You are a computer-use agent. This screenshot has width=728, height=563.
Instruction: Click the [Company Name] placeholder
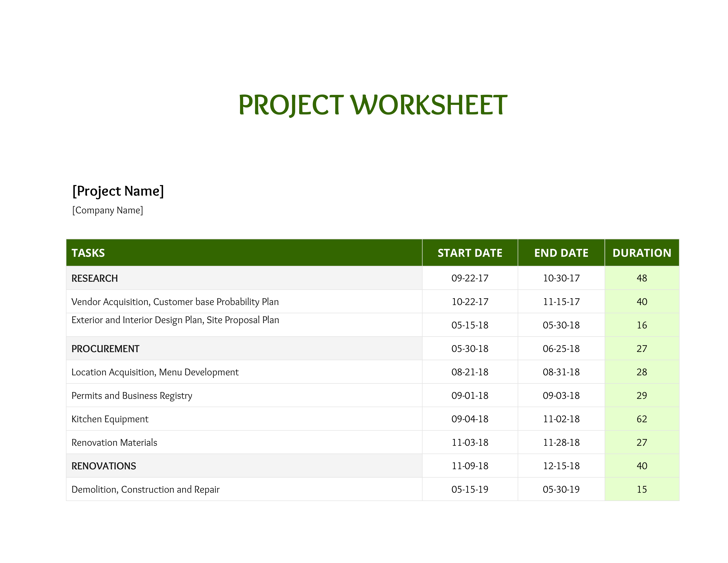[x=108, y=210]
